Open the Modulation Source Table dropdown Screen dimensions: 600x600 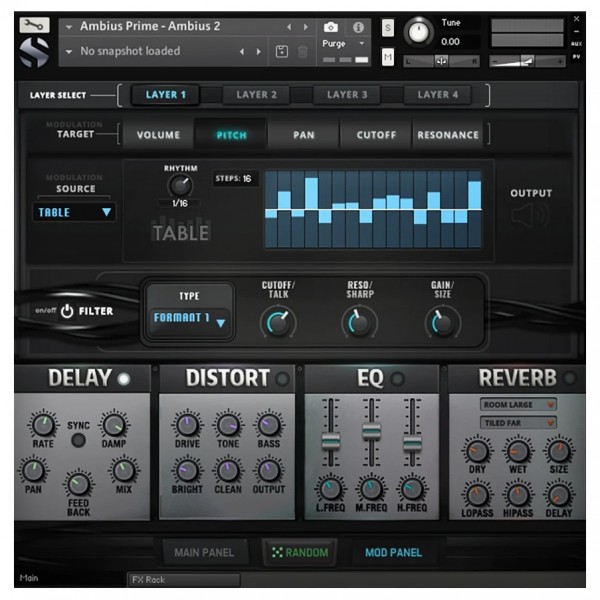tap(74, 212)
